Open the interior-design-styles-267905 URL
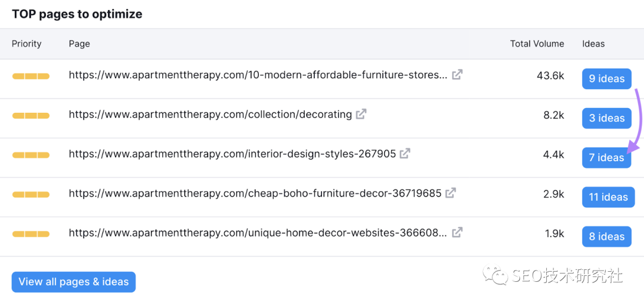This screenshot has height=304, width=644. 232,154
